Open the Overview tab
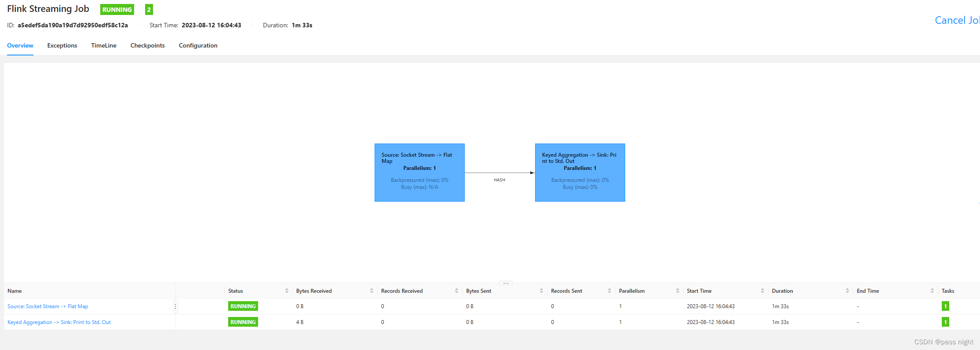The height and width of the screenshot is (350, 980). [x=20, y=45]
